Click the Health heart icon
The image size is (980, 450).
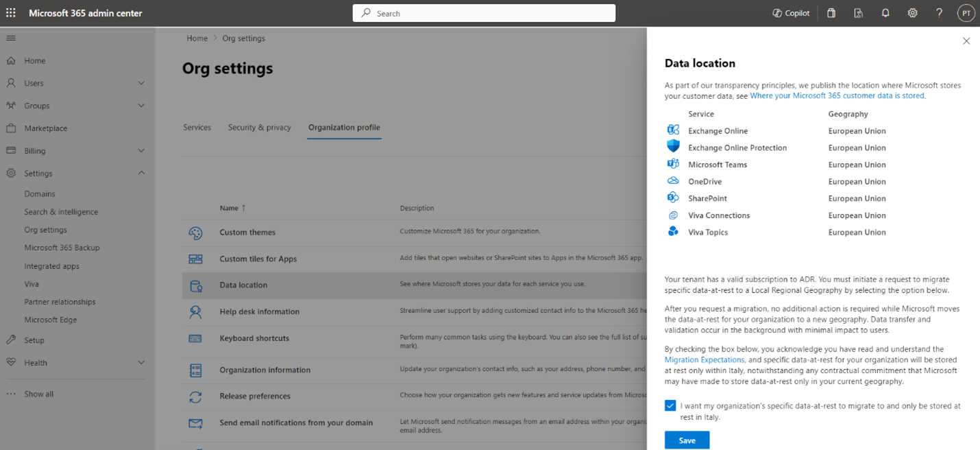[11, 363]
